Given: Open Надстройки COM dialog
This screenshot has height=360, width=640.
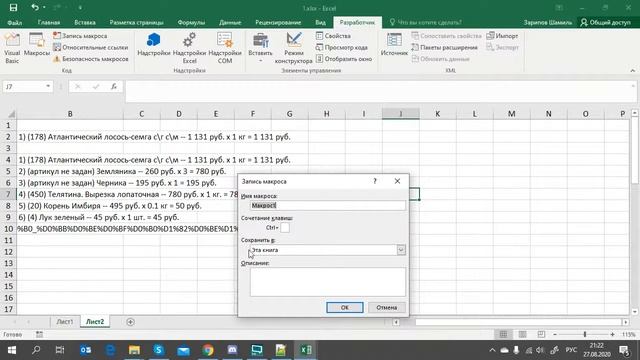Looking at the screenshot, I should pyautogui.click(x=225, y=48).
